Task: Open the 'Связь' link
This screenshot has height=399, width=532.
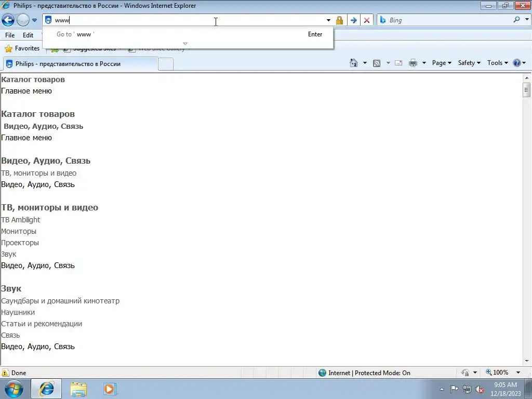Action: tap(10, 336)
